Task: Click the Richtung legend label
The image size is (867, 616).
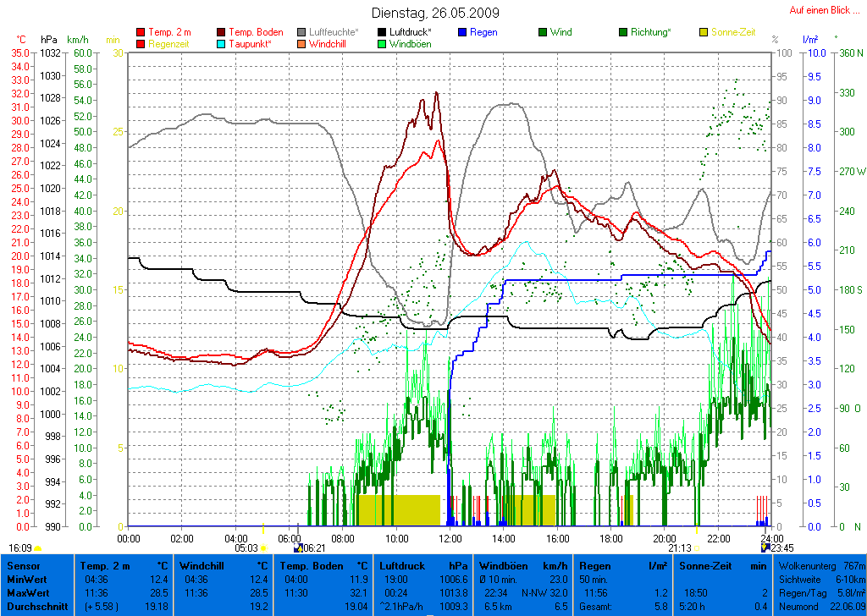Action: click(651, 32)
